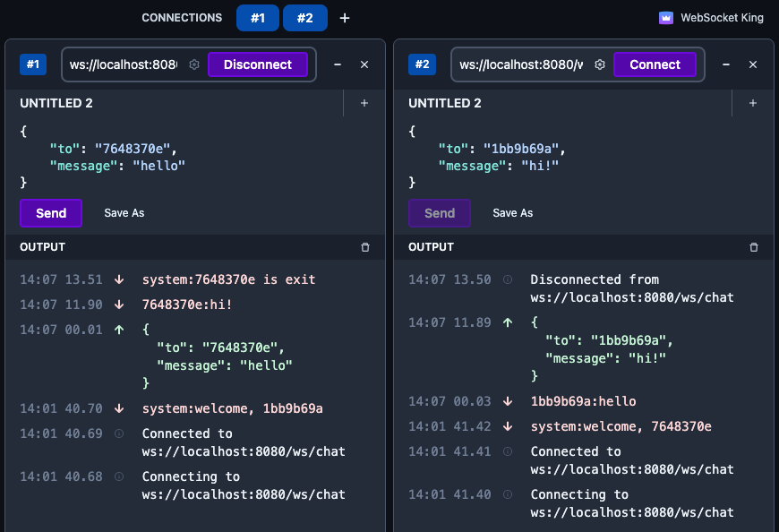Minimize connection panel #1
The height and width of the screenshot is (532, 779).
click(x=338, y=64)
